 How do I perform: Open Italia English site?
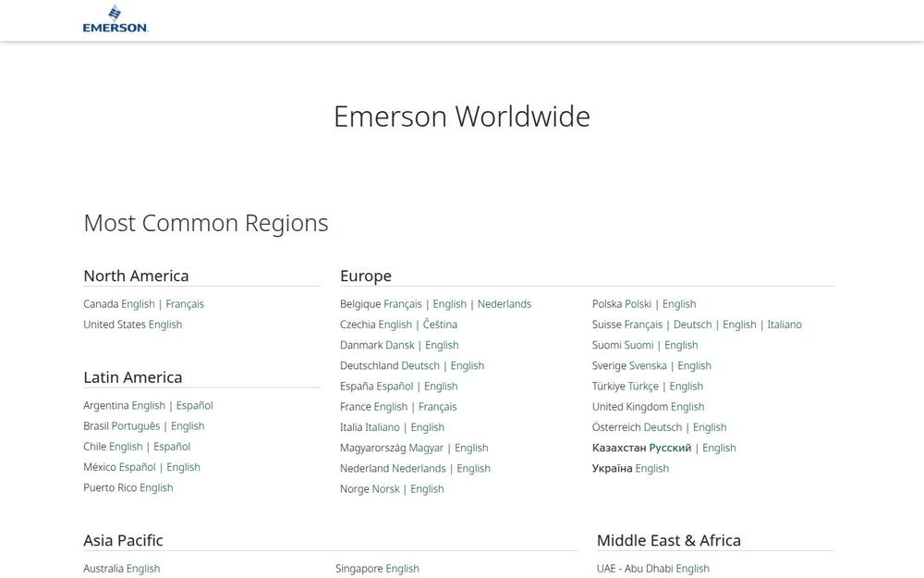point(427,427)
